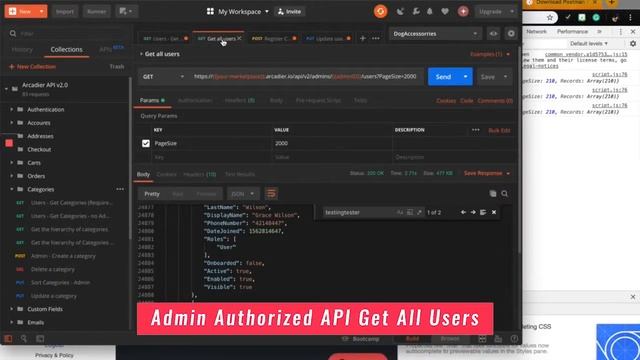The height and width of the screenshot is (360, 640).
Task: Open manage environments gear icon
Action: 511,34
